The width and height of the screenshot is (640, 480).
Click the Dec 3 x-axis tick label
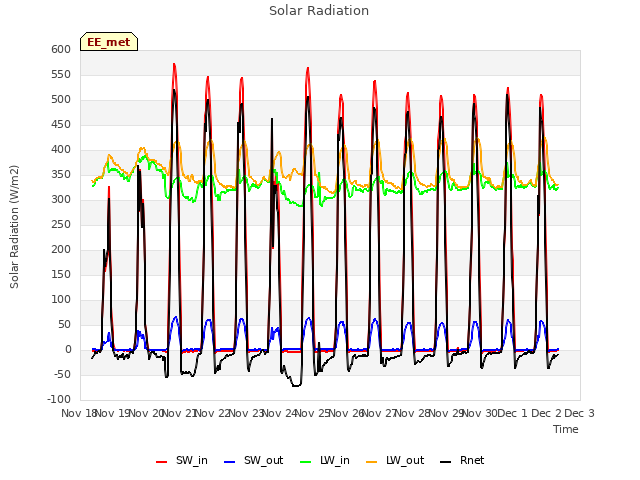[580, 413]
